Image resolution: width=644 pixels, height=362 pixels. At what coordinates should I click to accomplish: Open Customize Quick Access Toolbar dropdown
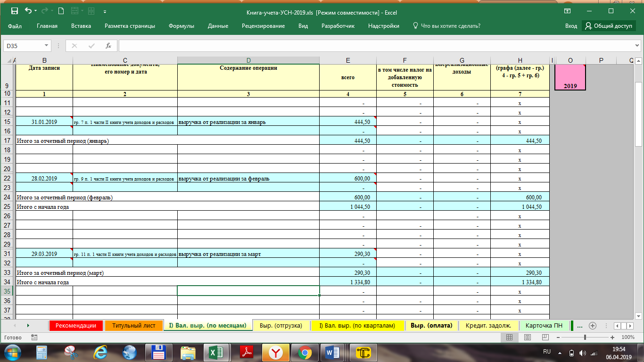(x=104, y=11)
